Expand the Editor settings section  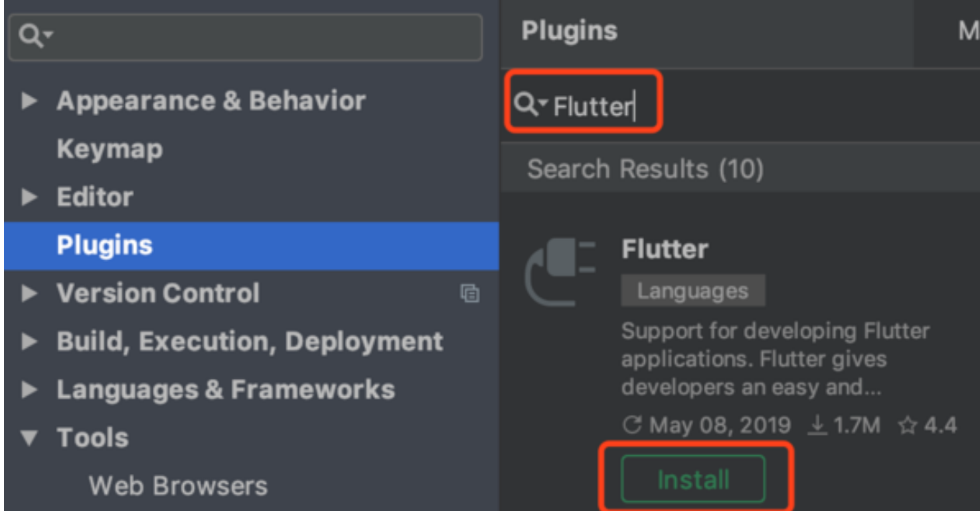tap(29, 197)
